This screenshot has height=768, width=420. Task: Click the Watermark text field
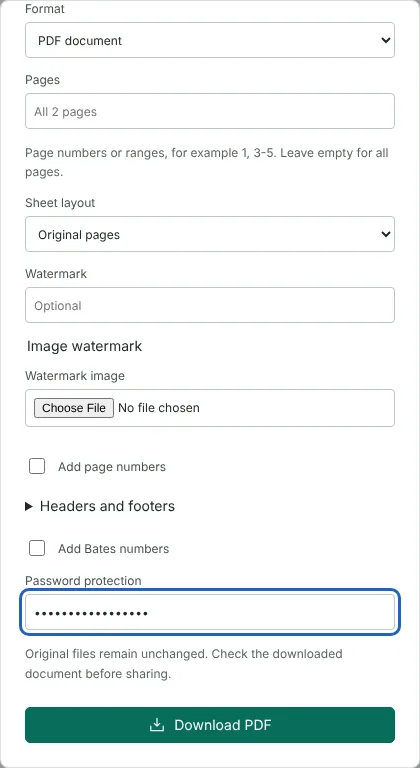pyautogui.click(x=210, y=305)
